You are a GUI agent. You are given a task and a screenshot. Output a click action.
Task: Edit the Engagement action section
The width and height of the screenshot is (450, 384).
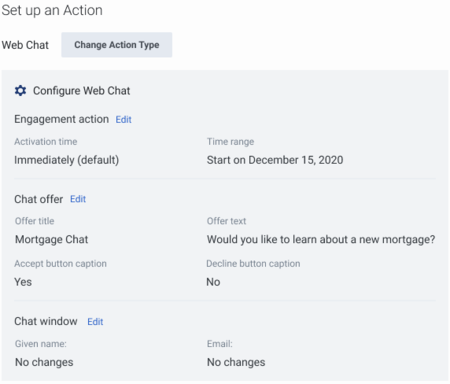(x=123, y=119)
